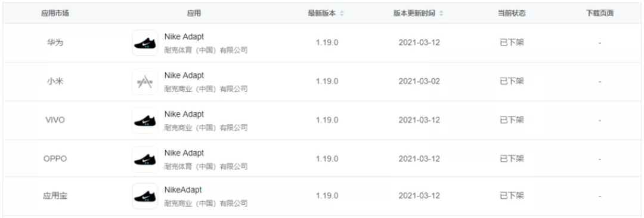Screen dimensions: 644x218
Task: Click 耐克体育（中国）有限公司 in 华为 row
Action: pos(206,50)
